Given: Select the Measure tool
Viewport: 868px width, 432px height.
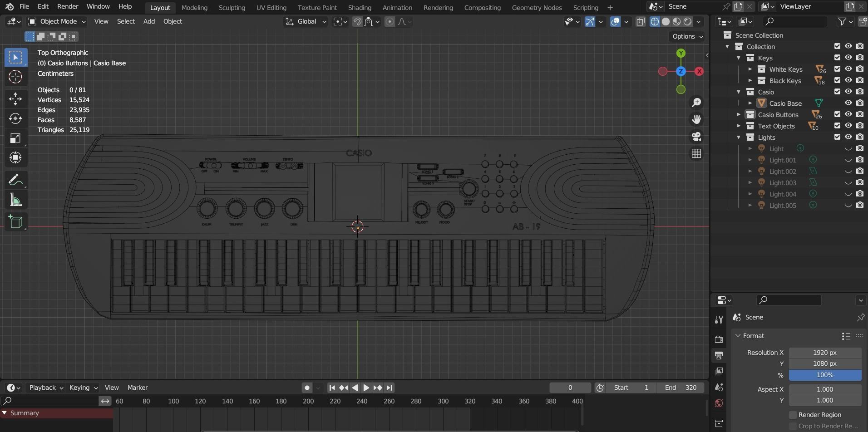Looking at the screenshot, I should (x=15, y=200).
